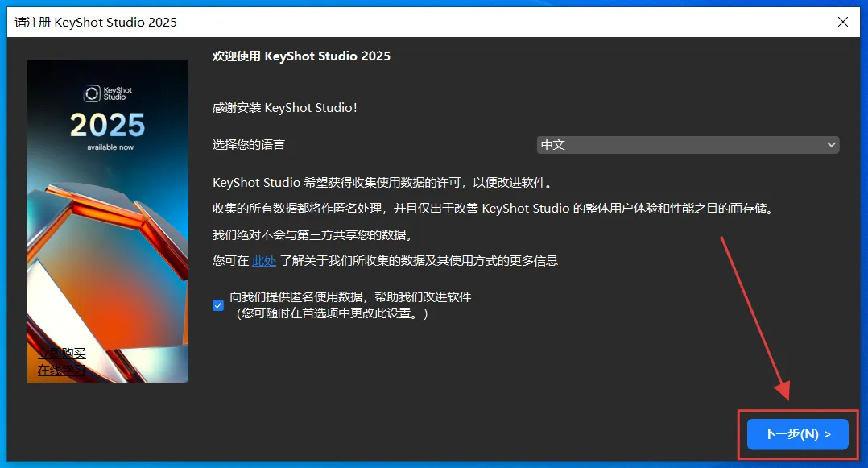The width and height of the screenshot is (868, 468).
Task: Open the 此处 data information link
Action: pos(264,260)
